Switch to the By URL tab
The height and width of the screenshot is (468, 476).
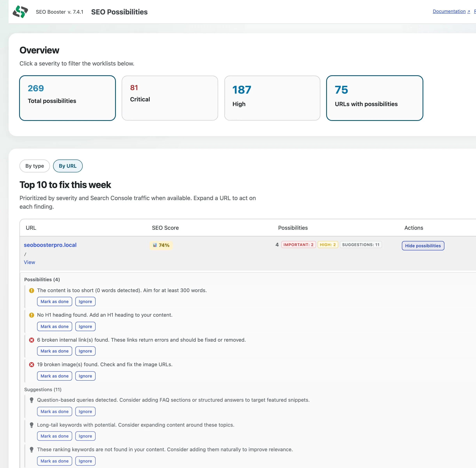[68, 166]
